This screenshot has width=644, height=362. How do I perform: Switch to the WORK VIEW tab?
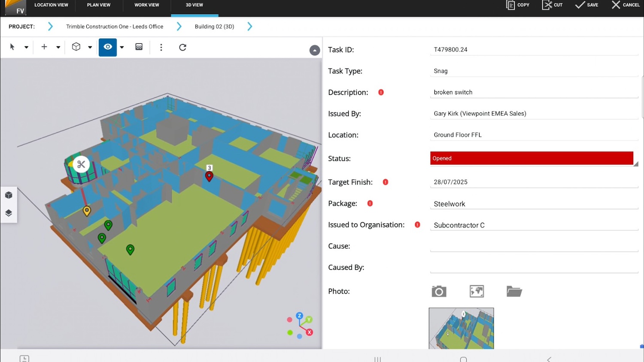pos(146,5)
